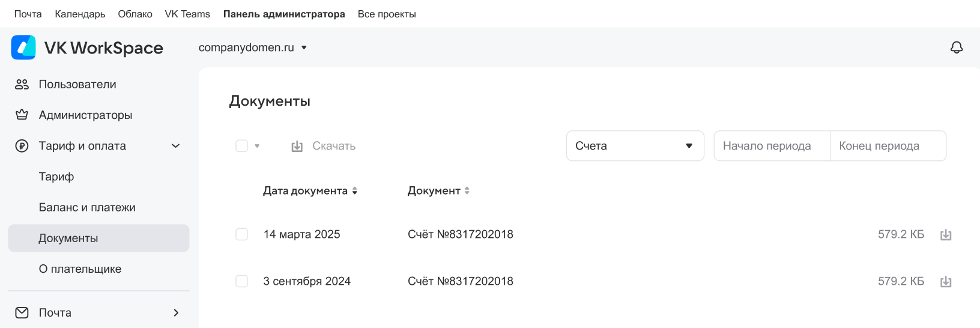Image resolution: width=980 pixels, height=328 pixels.
Task: Sort by Документ column arrows
Action: coord(467,191)
